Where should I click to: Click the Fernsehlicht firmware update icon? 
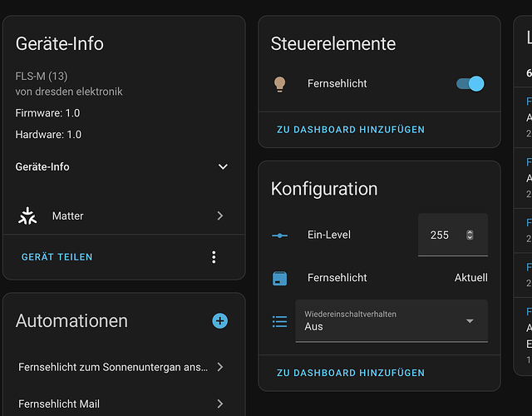(279, 278)
